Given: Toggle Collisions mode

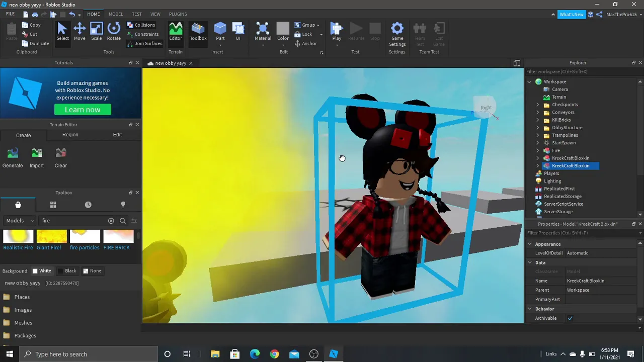Looking at the screenshot, I should 141,25.
